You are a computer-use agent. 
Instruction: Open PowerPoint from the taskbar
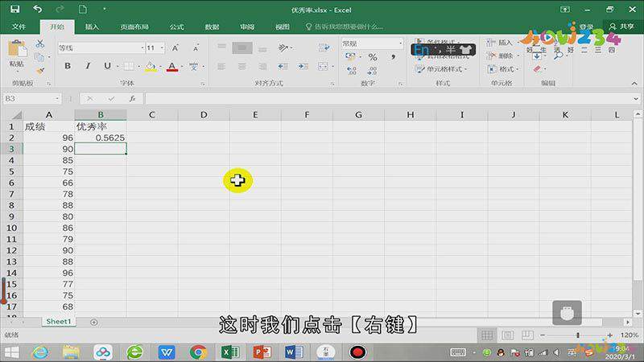262,352
